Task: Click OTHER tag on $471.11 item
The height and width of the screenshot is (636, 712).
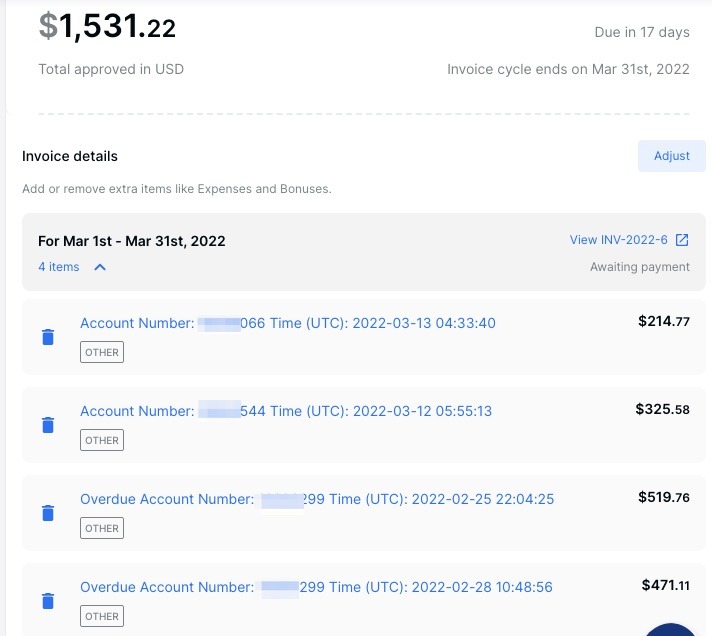Action: tap(102, 616)
